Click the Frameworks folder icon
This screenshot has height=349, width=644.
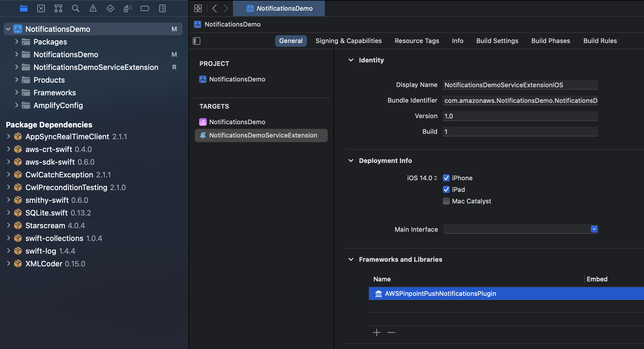pyautogui.click(x=26, y=92)
